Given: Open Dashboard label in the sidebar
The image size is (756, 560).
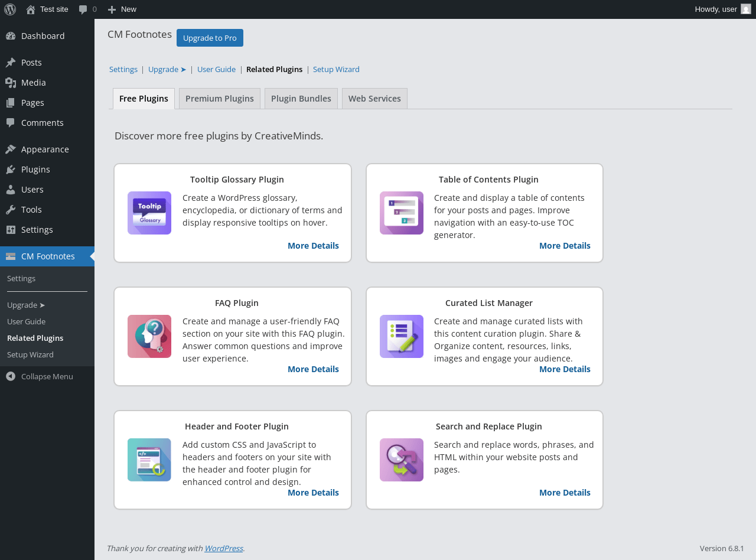Looking at the screenshot, I should [x=43, y=36].
